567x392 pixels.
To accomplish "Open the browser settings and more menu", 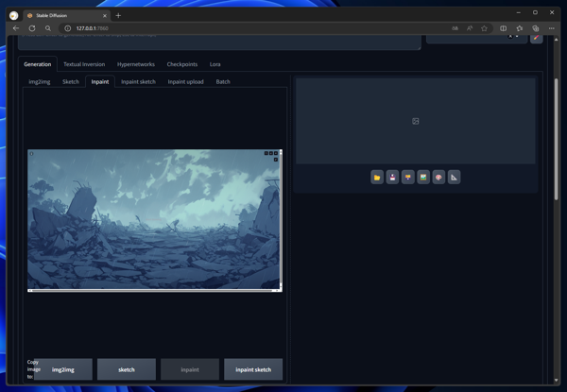I will pyautogui.click(x=552, y=28).
